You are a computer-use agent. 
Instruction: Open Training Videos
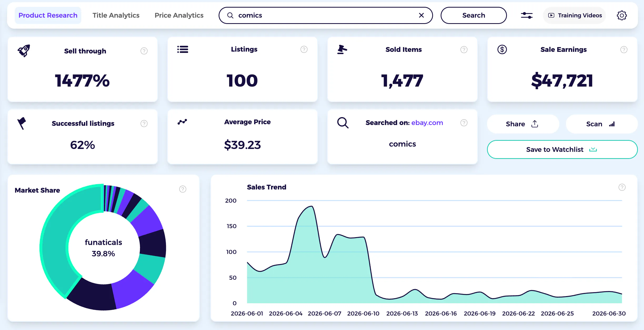(575, 15)
